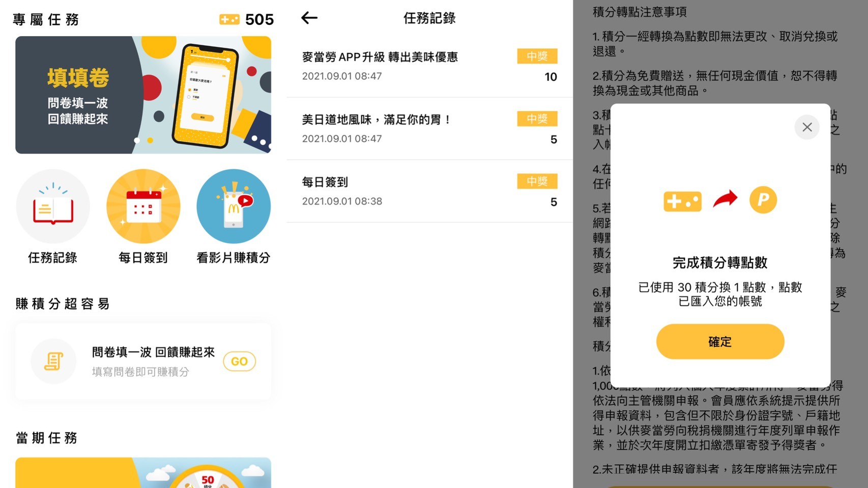Tap the 505 points balance
The width and height of the screenshot is (868, 488).
(259, 19)
